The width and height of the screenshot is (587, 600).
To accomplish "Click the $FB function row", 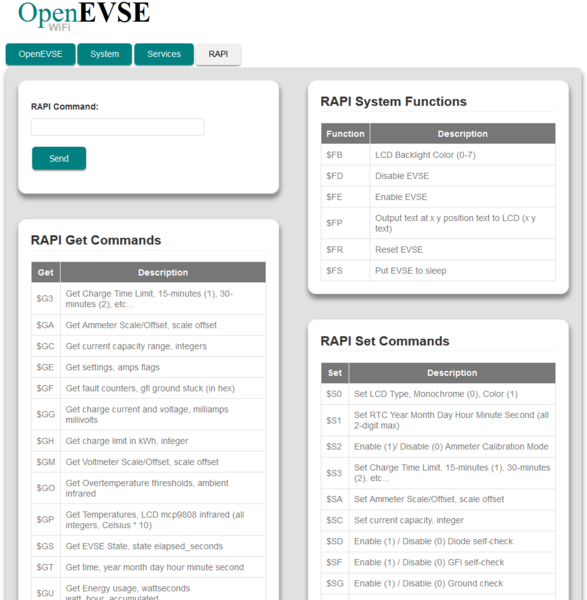I will [438, 155].
